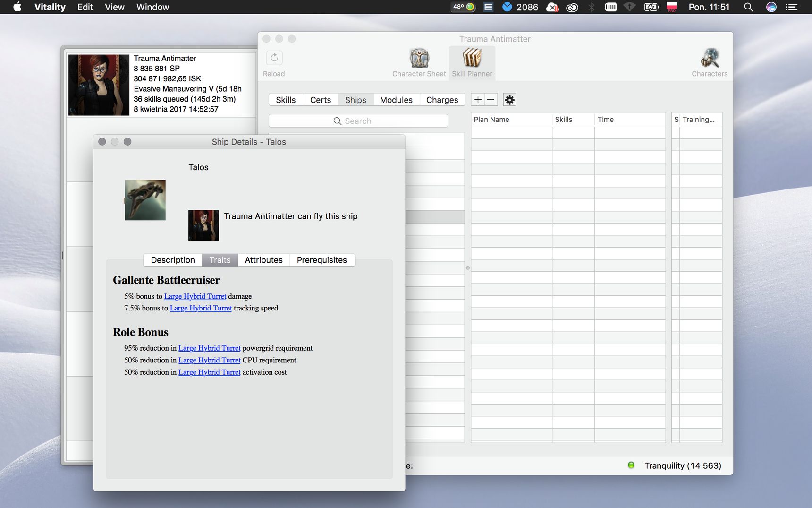This screenshot has width=812, height=508.
Task: Click the '304 871 982,65 ISK' balance text
Action: [167, 78]
